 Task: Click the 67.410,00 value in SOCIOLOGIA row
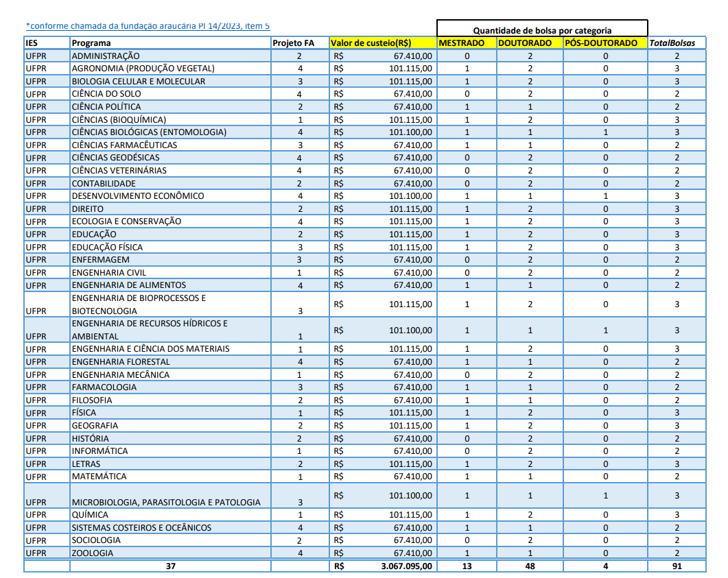383,540
